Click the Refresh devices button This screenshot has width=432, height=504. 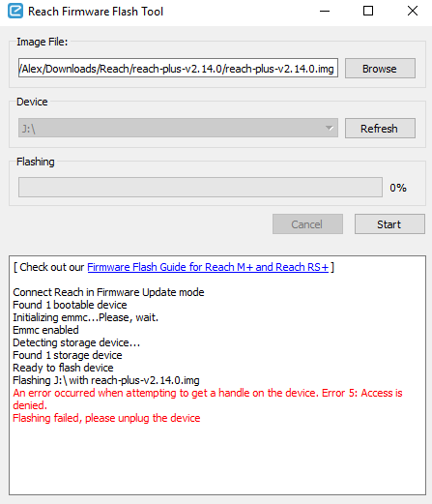coord(380,129)
